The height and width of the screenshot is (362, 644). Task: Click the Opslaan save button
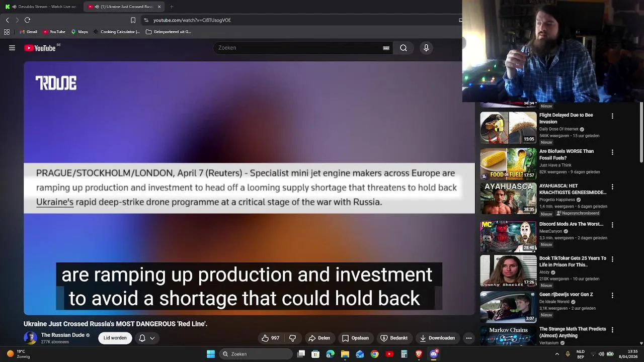pyautogui.click(x=355, y=338)
